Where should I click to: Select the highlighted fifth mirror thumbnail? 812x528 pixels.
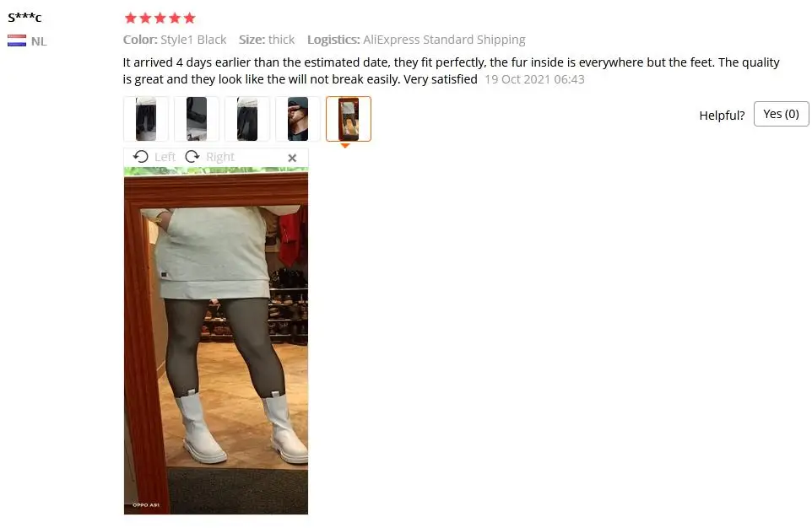tap(349, 119)
